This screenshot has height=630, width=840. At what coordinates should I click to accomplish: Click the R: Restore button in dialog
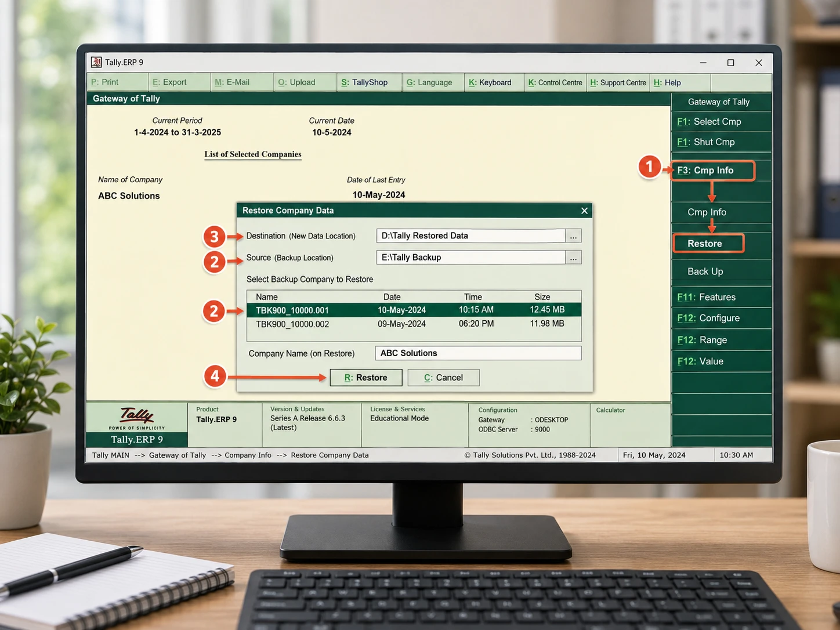(366, 378)
